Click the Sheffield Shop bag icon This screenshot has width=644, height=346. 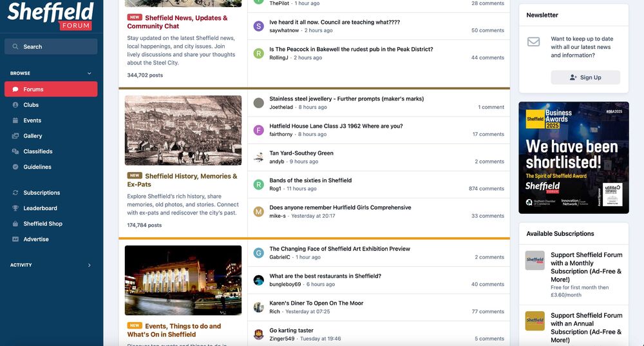coord(15,224)
